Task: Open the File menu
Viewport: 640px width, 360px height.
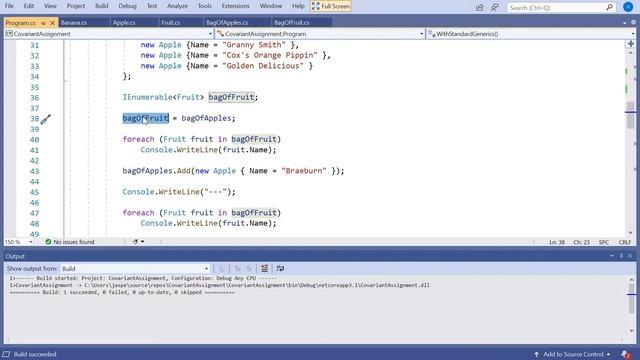Action: pos(9,6)
